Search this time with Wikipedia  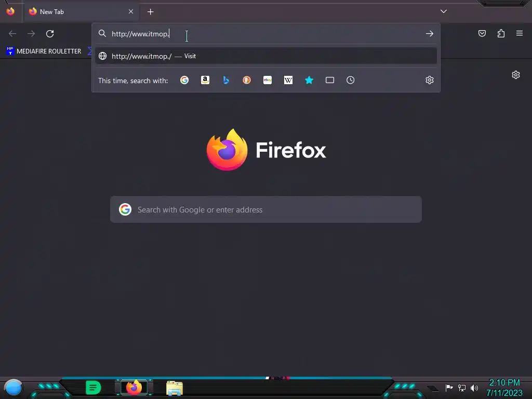(x=288, y=80)
